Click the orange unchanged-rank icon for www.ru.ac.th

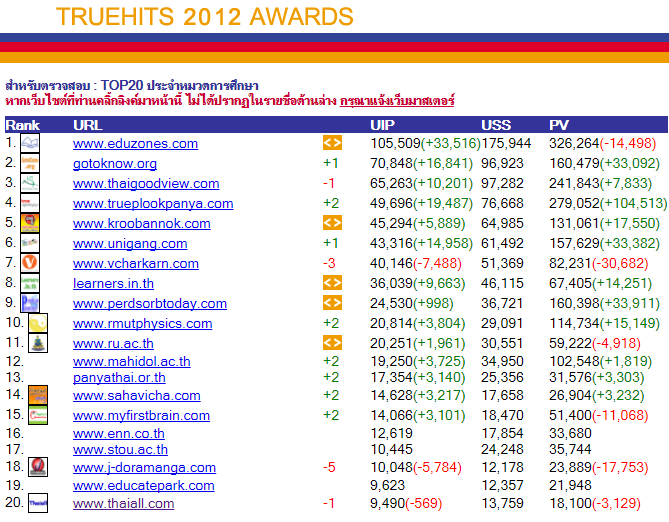pyautogui.click(x=332, y=343)
